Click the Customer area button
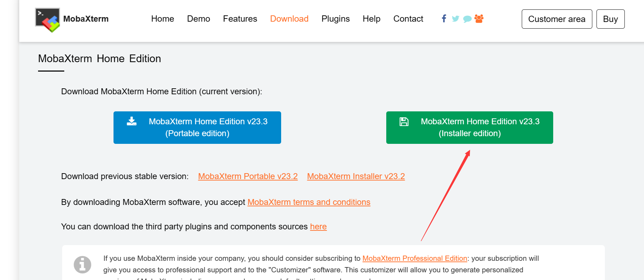 click(557, 19)
